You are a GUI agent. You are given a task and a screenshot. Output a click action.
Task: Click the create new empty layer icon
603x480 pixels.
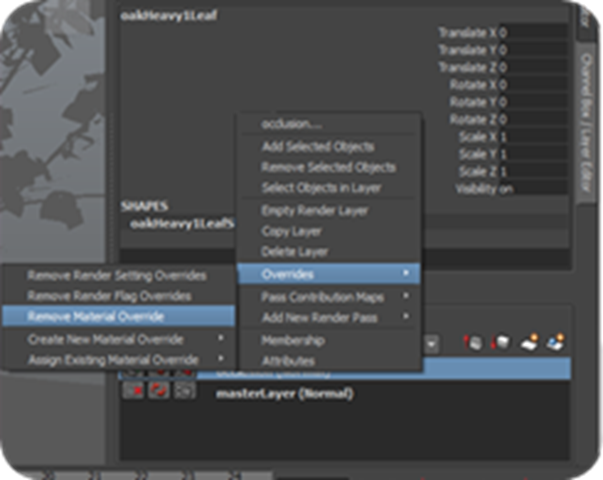pyautogui.click(x=529, y=342)
